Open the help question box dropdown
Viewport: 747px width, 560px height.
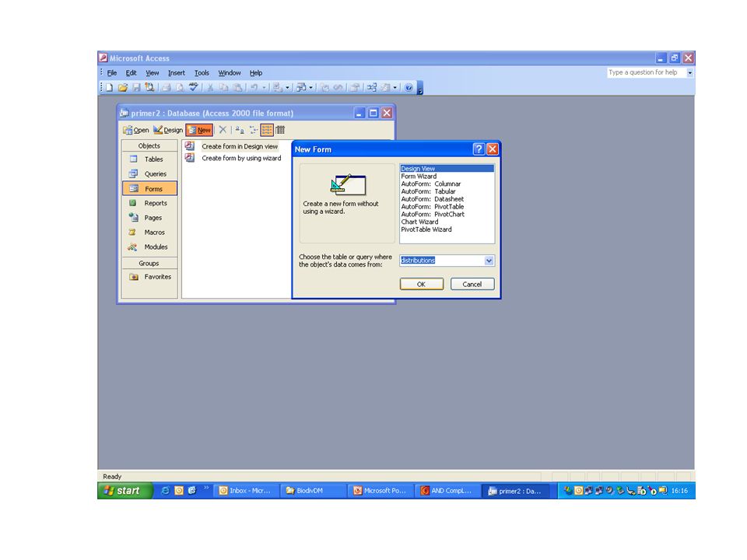click(x=690, y=73)
